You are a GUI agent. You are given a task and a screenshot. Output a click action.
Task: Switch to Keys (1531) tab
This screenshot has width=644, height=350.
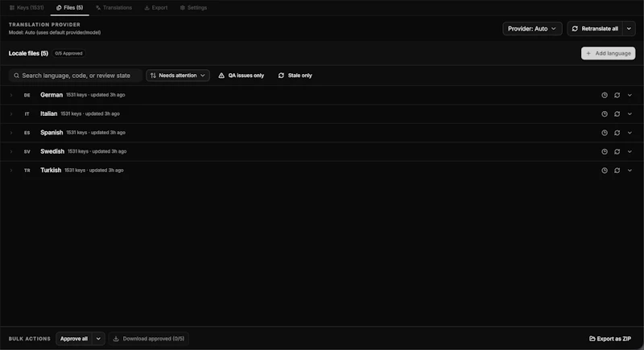pos(27,8)
